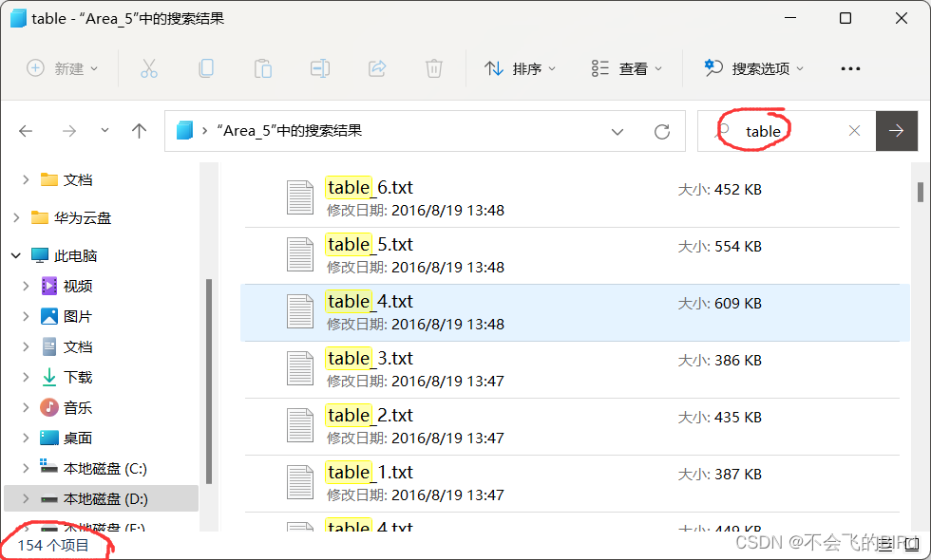The image size is (931, 560).
Task: Select file table_2.txt
Action: pos(572,426)
